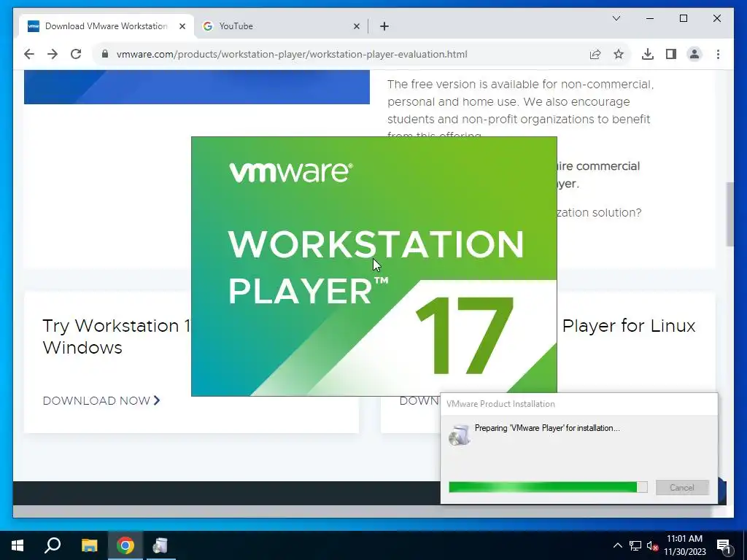Open Chrome three-dot menu

718,54
